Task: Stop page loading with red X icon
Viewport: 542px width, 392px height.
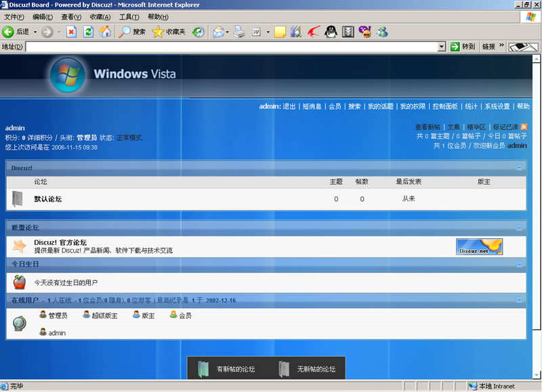Action: [x=71, y=32]
